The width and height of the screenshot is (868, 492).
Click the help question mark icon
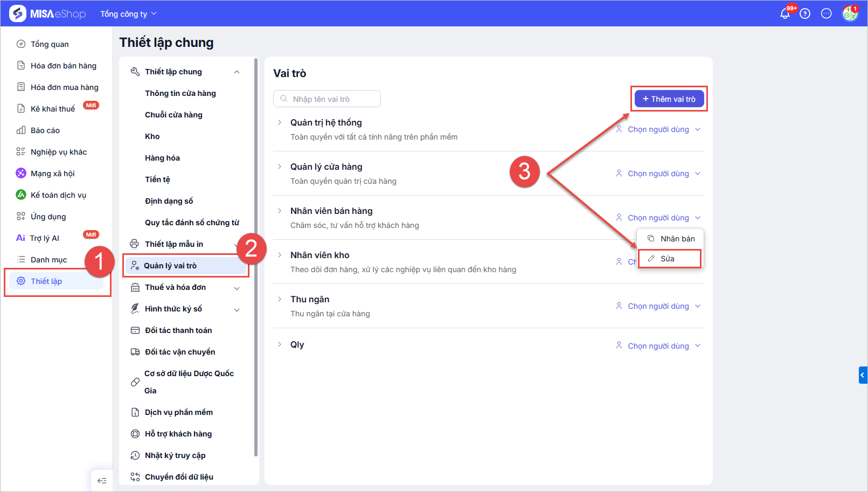(805, 14)
